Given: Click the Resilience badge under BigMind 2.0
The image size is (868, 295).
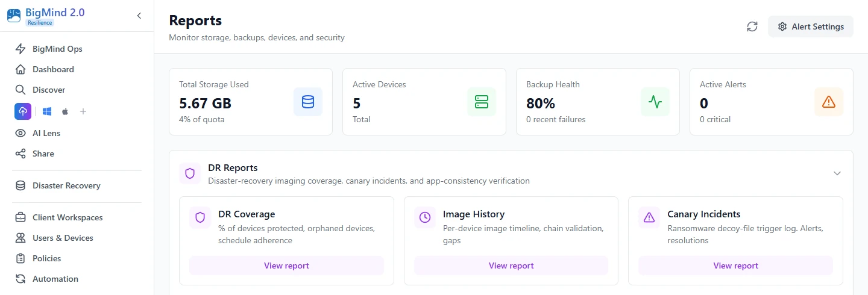Looking at the screenshot, I should point(40,23).
